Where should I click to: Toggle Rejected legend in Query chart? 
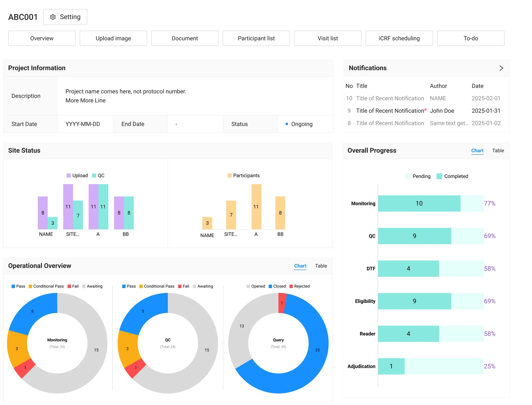tap(299, 286)
